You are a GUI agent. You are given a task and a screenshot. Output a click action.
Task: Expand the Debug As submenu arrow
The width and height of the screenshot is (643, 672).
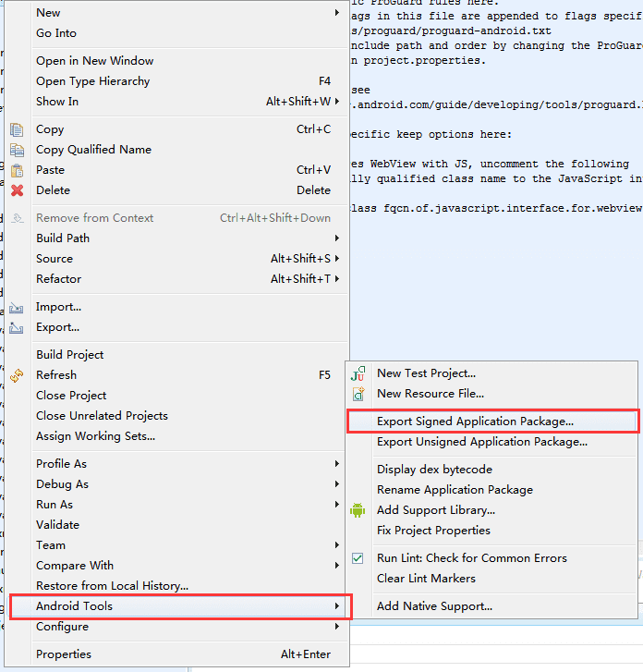337,484
